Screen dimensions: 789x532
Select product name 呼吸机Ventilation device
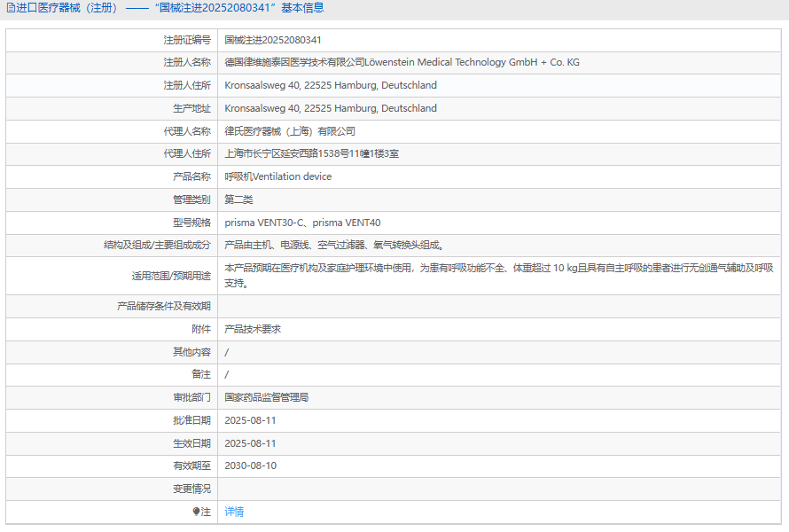pyautogui.click(x=278, y=176)
